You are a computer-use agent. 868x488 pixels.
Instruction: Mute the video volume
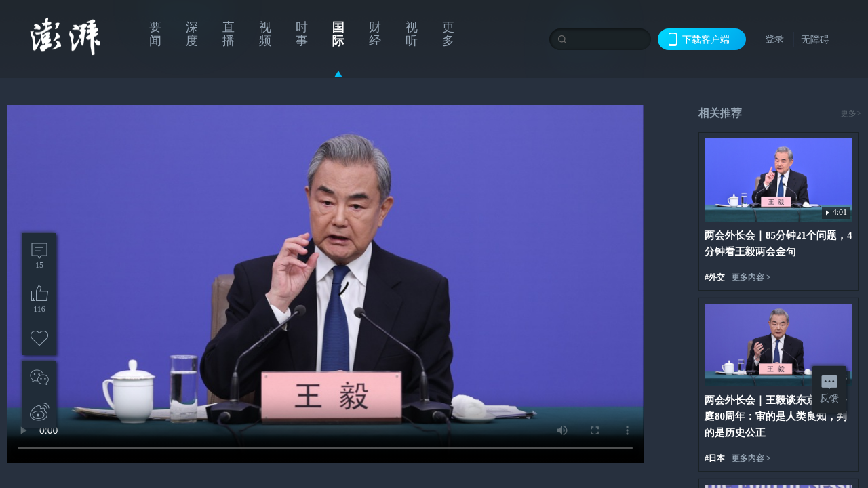[562, 430]
